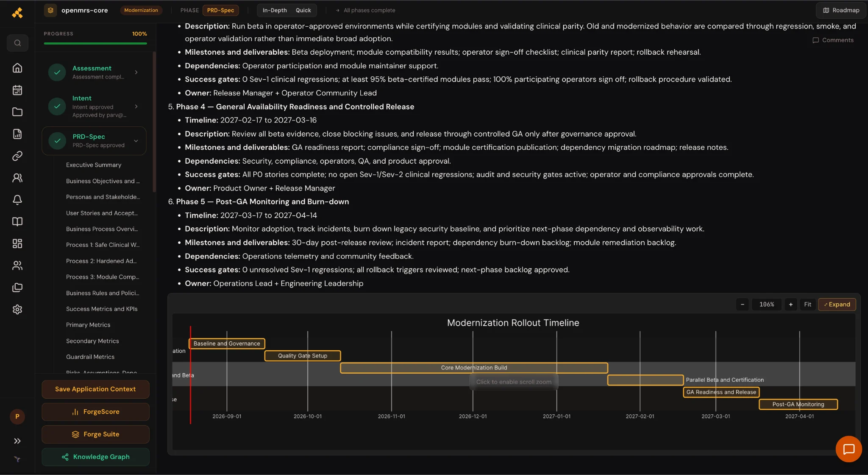
Task: Expand the Intent phase chevron
Action: coord(136,106)
